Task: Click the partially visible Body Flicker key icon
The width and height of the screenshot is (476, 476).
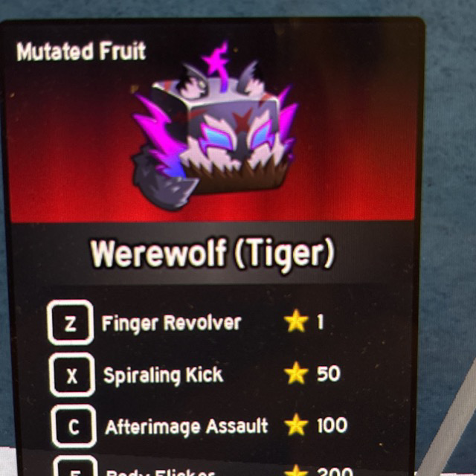Action: pos(76,466)
